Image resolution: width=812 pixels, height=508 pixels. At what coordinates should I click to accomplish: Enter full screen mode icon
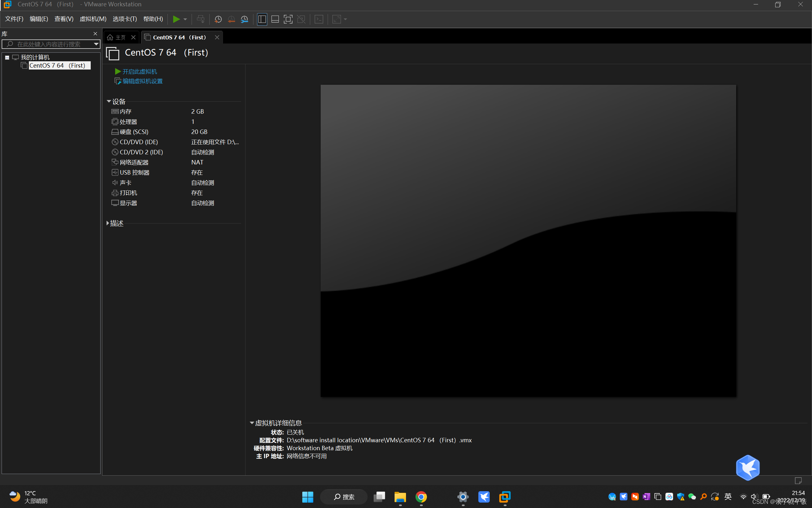click(x=288, y=19)
